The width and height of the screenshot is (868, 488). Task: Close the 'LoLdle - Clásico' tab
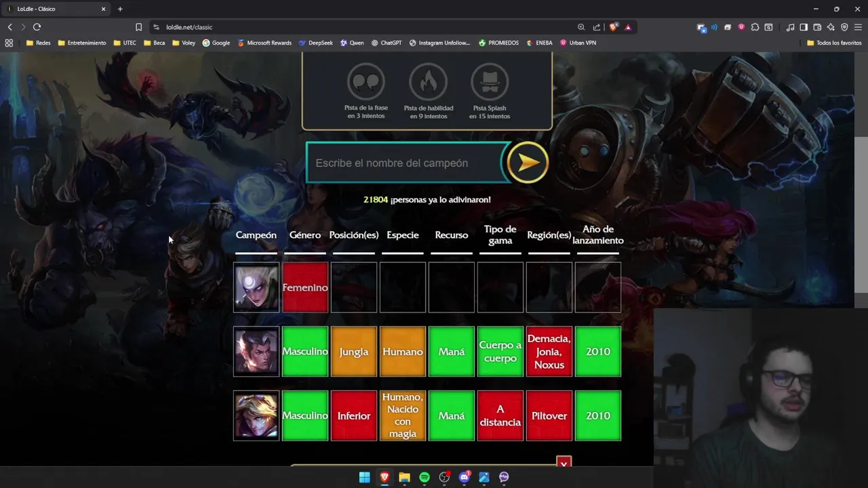coord(104,9)
